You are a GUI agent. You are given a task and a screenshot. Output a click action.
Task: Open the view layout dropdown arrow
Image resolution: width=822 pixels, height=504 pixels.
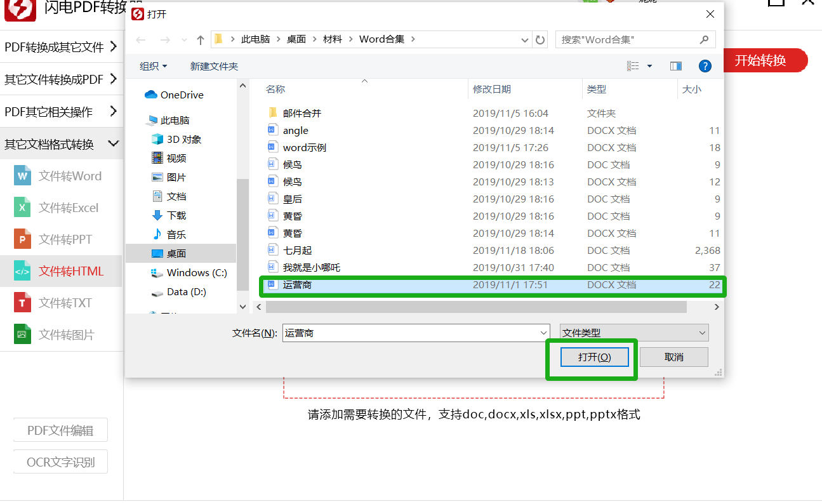(649, 65)
